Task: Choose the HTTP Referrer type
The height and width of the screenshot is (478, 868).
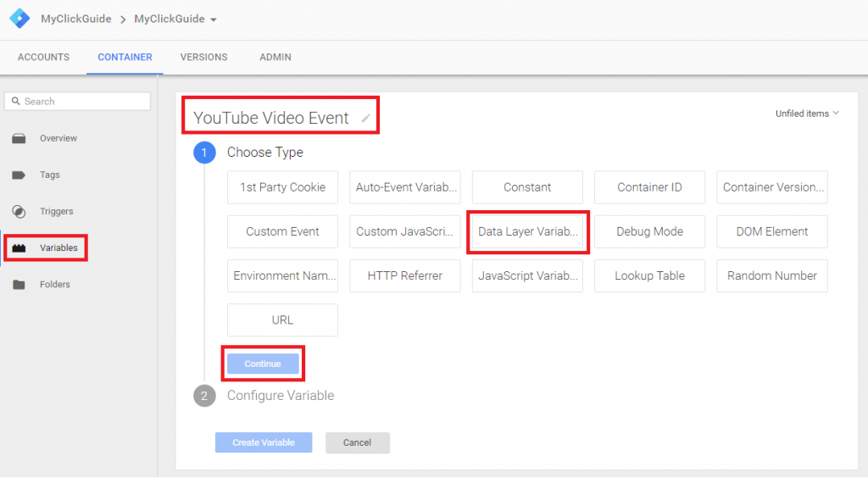Action: 404,275
